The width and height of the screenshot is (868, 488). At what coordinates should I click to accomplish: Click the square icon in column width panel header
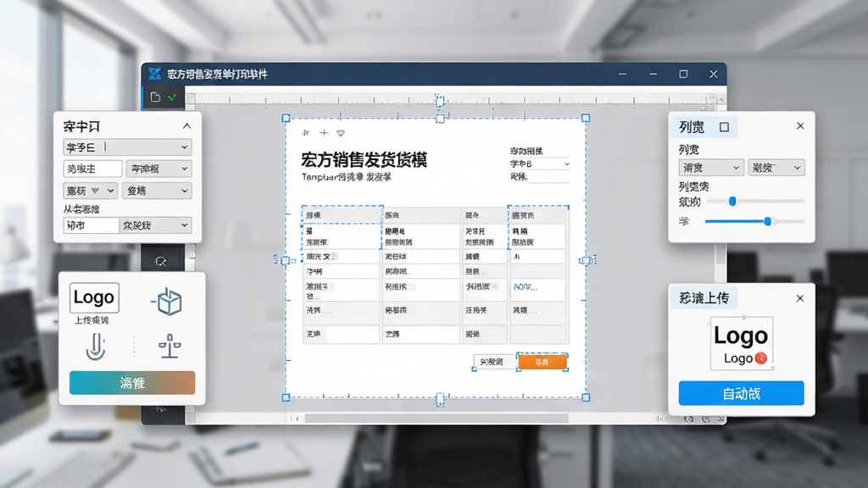click(x=724, y=127)
